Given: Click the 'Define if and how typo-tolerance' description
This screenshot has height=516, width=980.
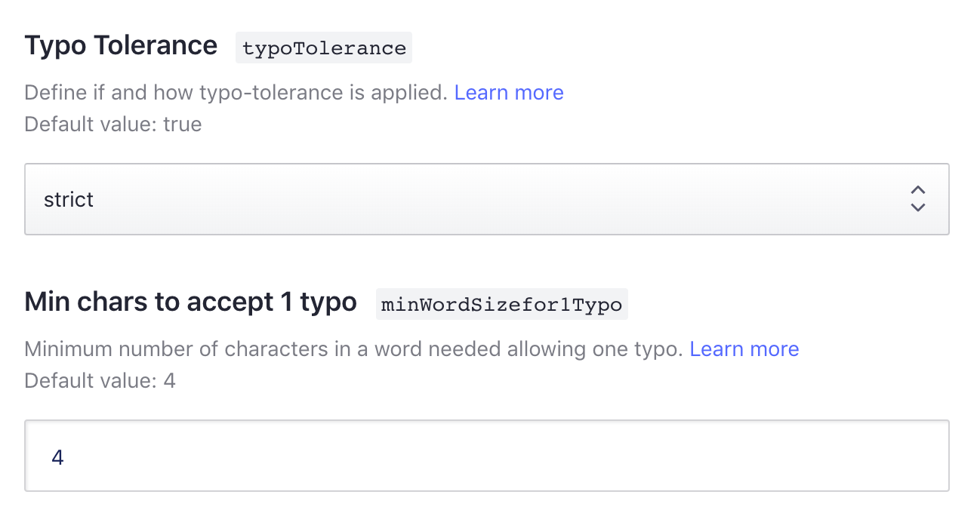Looking at the screenshot, I should click(x=236, y=93).
